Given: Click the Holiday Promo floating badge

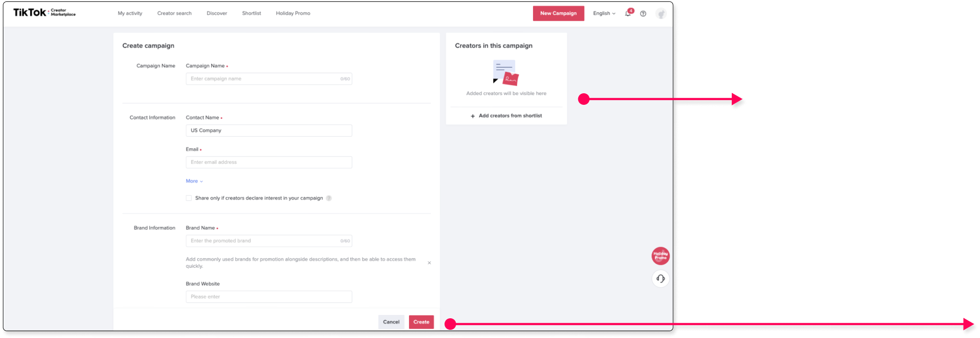Looking at the screenshot, I should click(661, 256).
